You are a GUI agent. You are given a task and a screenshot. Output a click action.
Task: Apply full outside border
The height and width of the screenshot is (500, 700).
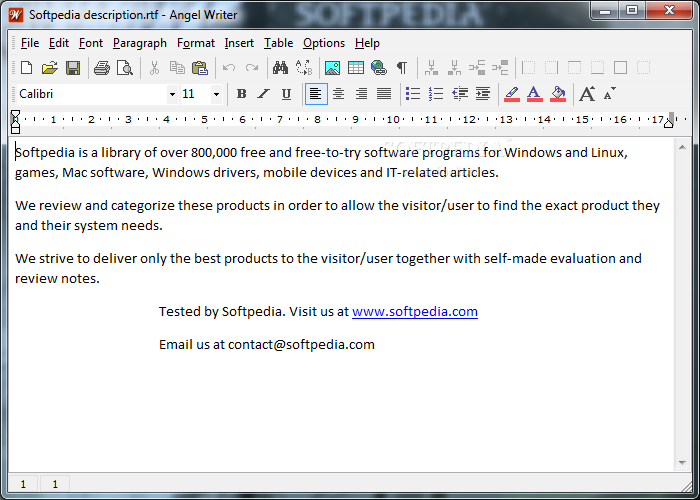[x=621, y=68]
